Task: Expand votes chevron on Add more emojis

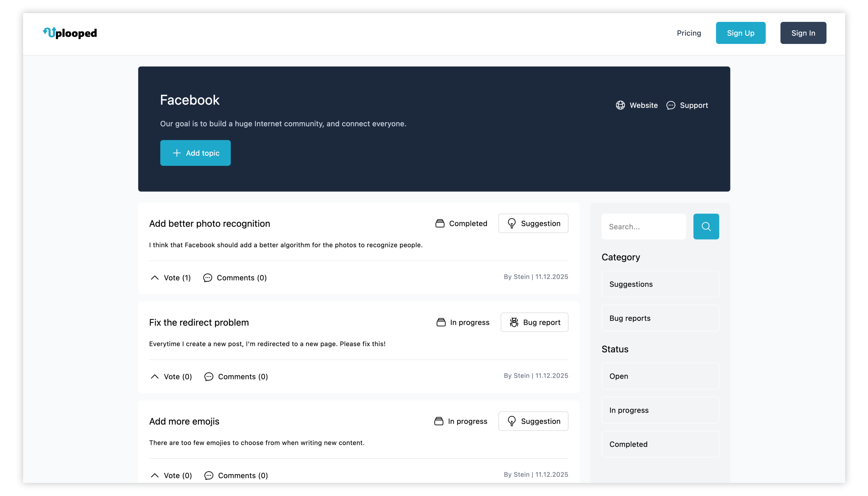Action: click(155, 476)
